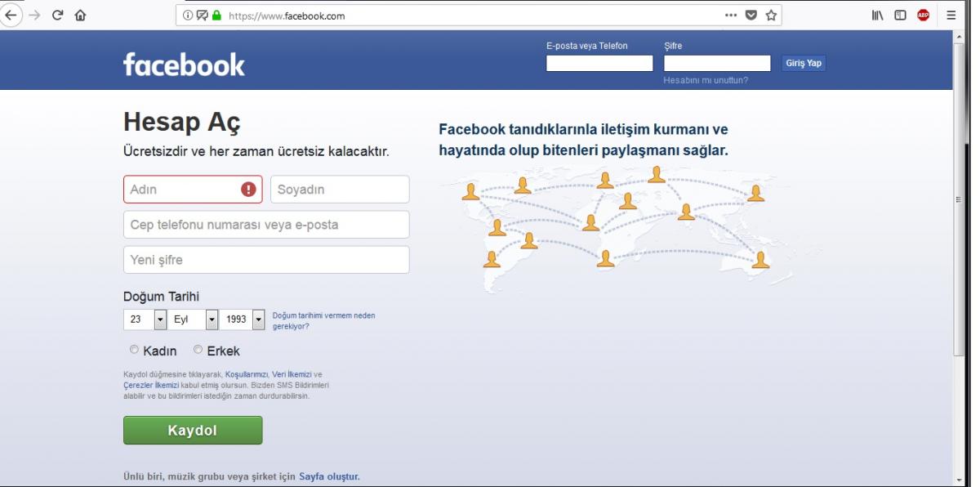Select the Kadın radio button

(135, 350)
